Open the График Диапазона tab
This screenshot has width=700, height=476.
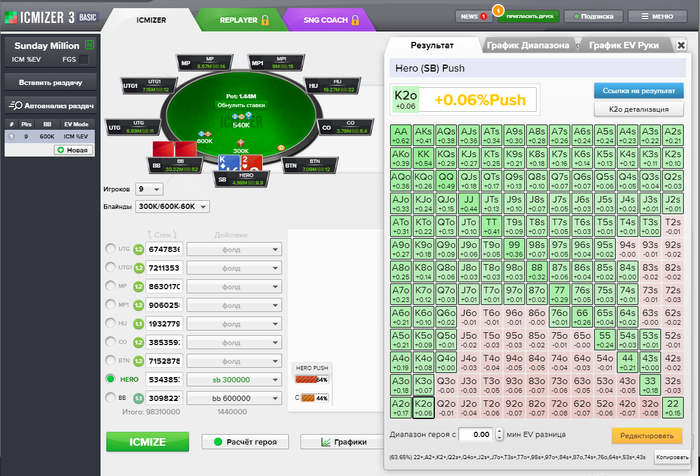click(528, 45)
